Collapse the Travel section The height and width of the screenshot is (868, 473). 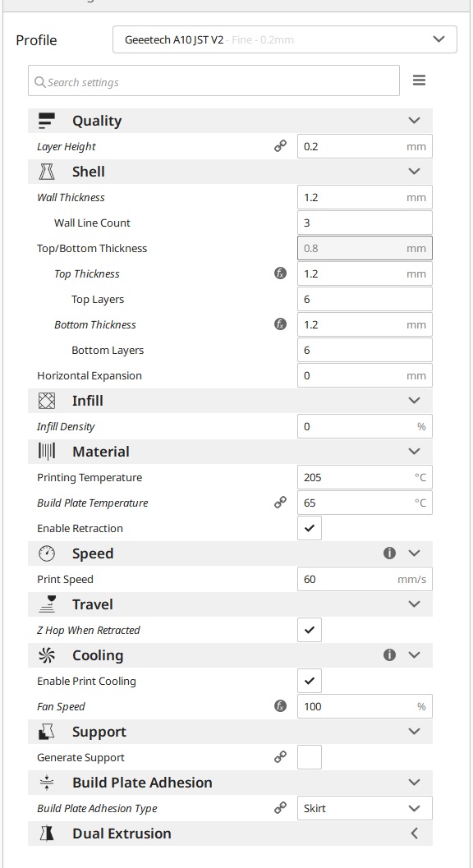click(x=414, y=604)
